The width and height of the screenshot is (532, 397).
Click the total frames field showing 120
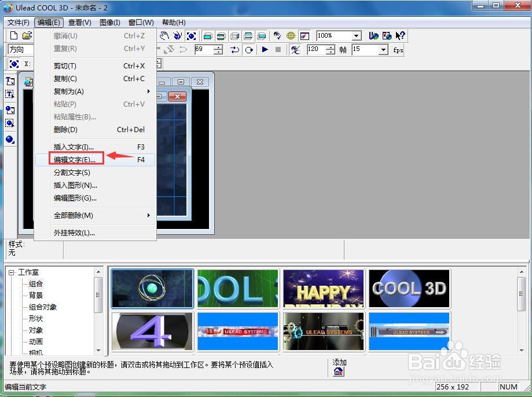(317, 50)
